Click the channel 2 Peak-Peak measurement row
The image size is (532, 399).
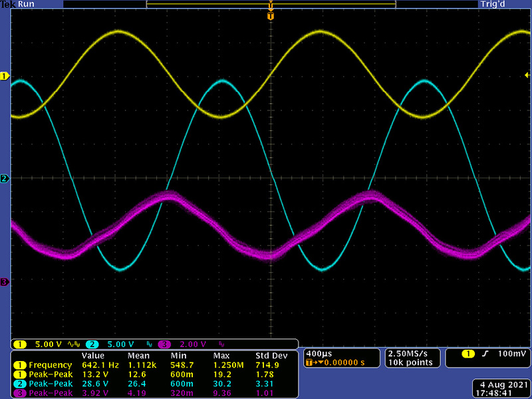click(153, 384)
